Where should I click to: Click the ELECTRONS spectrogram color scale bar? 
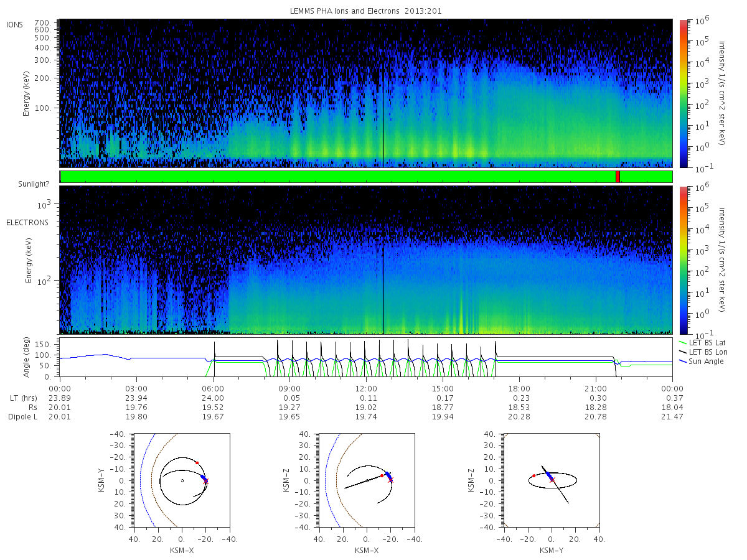(x=684, y=259)
